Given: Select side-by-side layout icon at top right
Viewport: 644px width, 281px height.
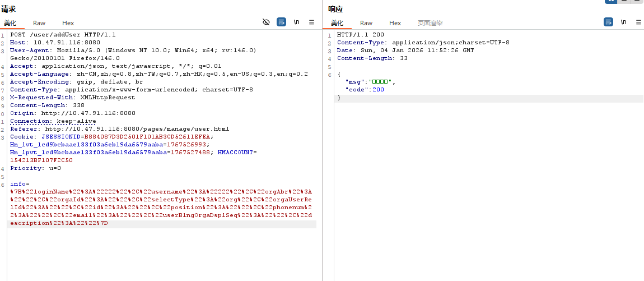Looking at the screenshot, I should pos(610,2).
